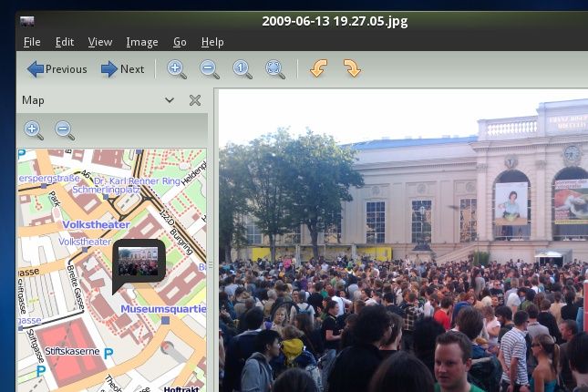Click the photo thumbnail marker on map
Viewport: 588px width, 392px height.
[x=139, y=261]
